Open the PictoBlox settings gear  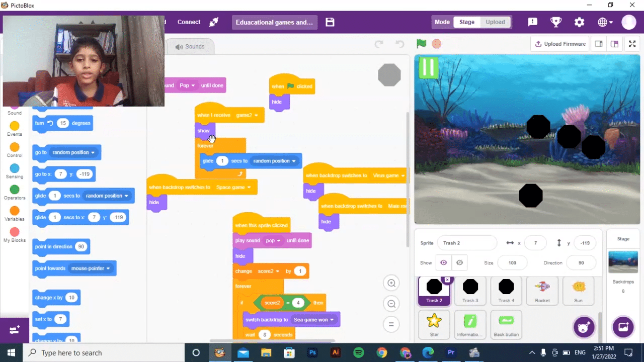click(579, 22)
